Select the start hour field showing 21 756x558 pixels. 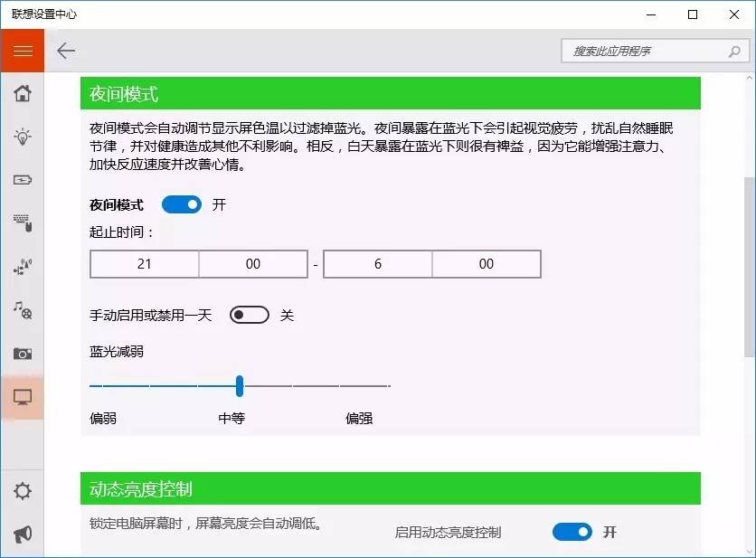(x=143, y=263)
